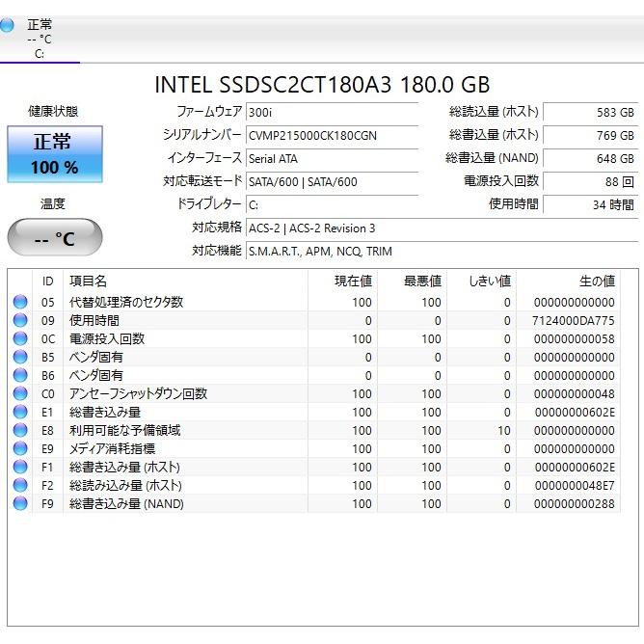The image size is (644, 644).
Task: Select the 総読み込み量 (ホスト) row
Action: pyautogui.click(x=313, y=485)
